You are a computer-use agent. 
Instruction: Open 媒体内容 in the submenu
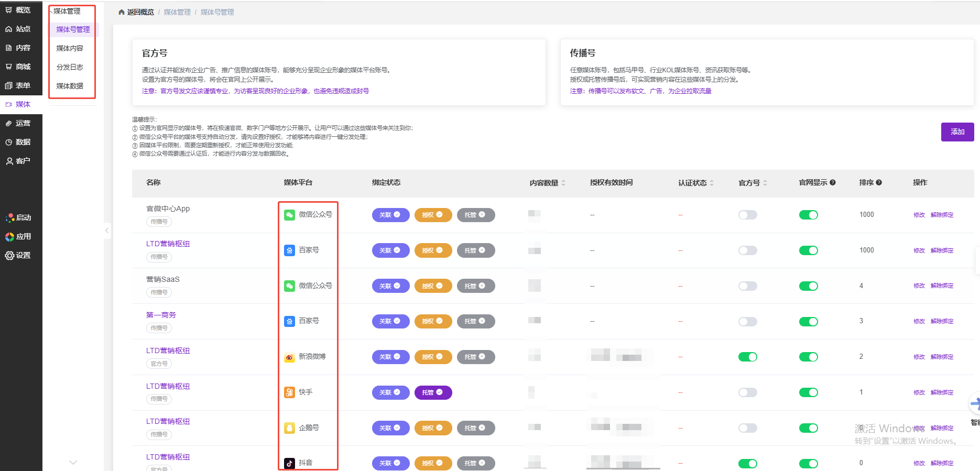pos(70,48)
